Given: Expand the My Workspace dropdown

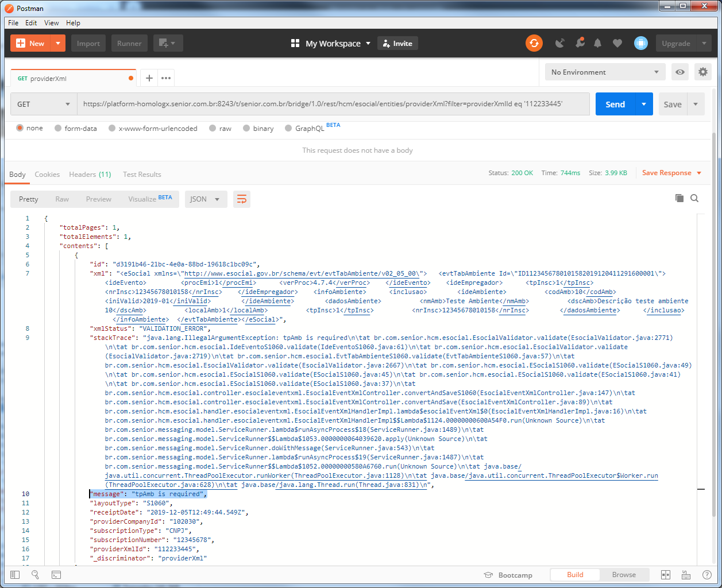Looking at the screenshot, I should [x=368, y=43].
